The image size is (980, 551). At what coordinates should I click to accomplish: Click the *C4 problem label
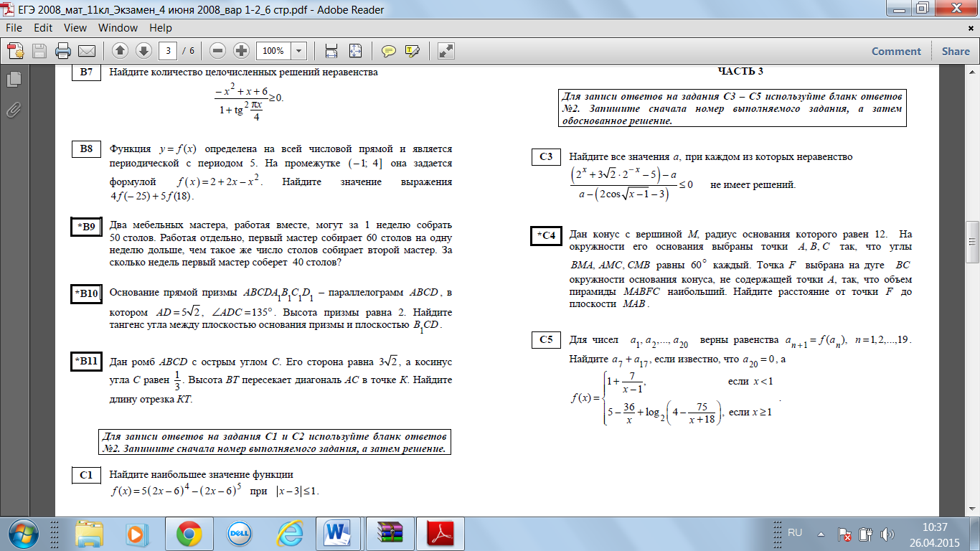click(546, 235)
